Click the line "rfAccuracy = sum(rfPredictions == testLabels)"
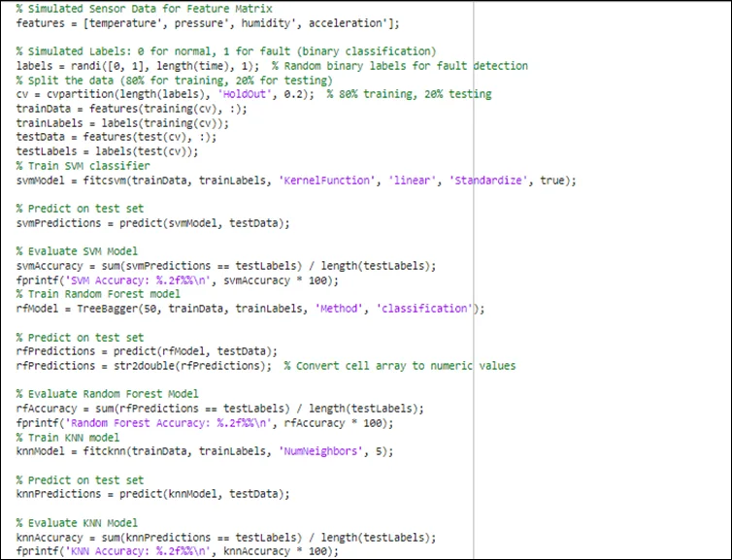 219,409
